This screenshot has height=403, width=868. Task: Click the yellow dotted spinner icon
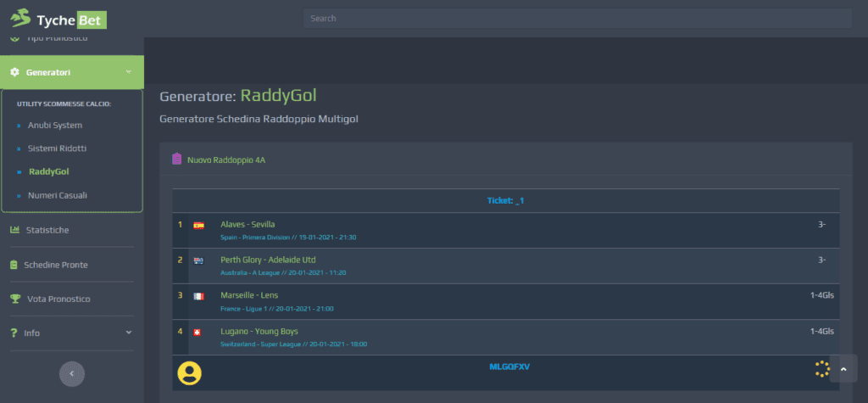tap(822, 369)
